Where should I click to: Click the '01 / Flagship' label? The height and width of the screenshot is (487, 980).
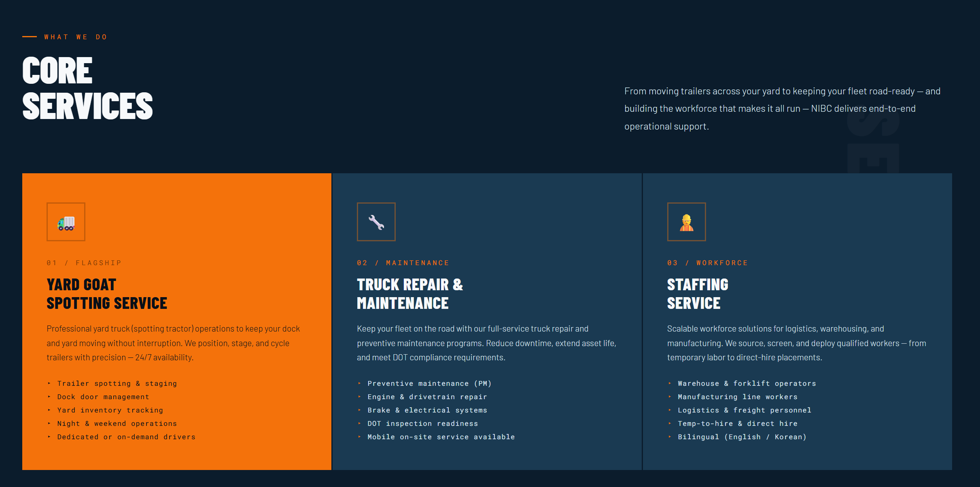84,263
